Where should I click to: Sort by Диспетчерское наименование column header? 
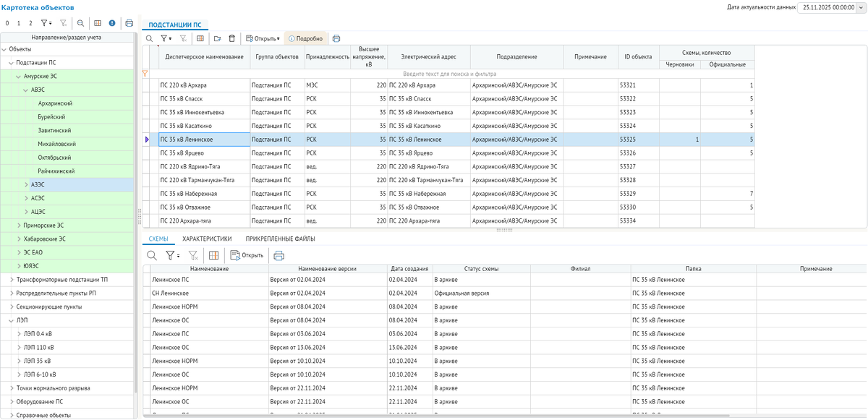click(204, 57)
